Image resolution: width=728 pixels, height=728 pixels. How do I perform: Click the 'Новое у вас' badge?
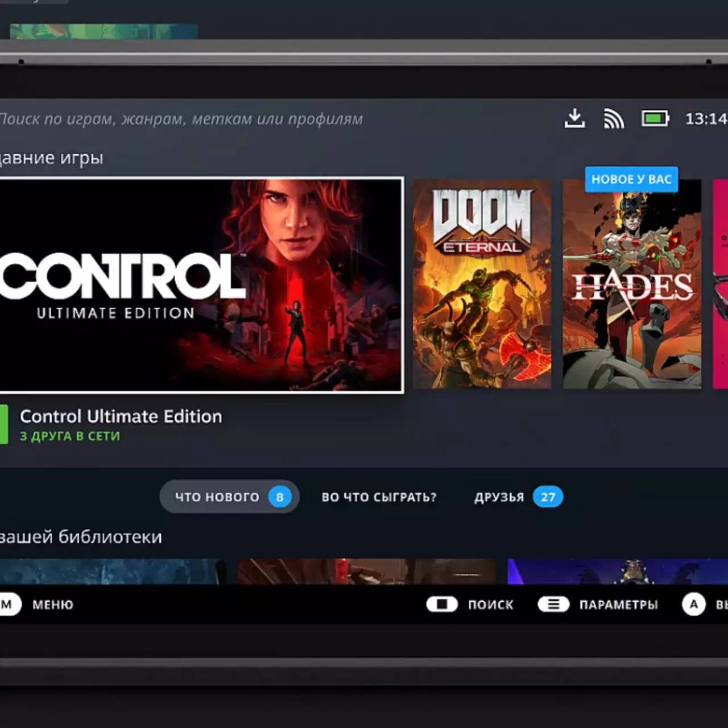(631, 179)
